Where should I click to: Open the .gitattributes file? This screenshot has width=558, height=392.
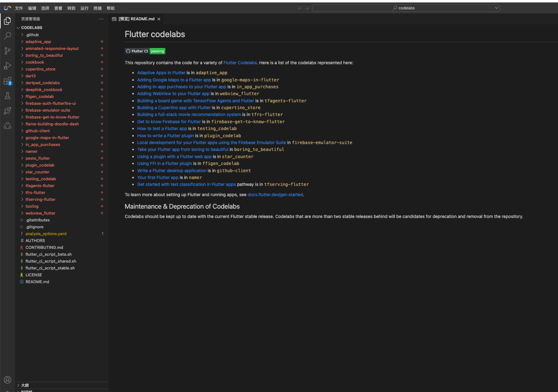point(62,220)
